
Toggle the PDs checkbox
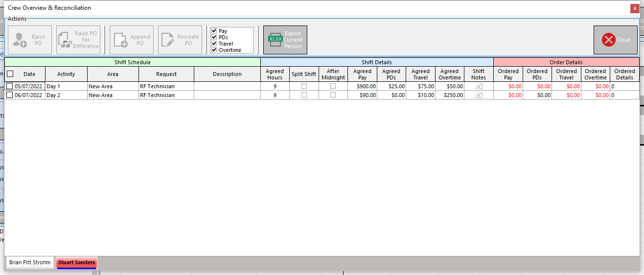coord(214,37)
